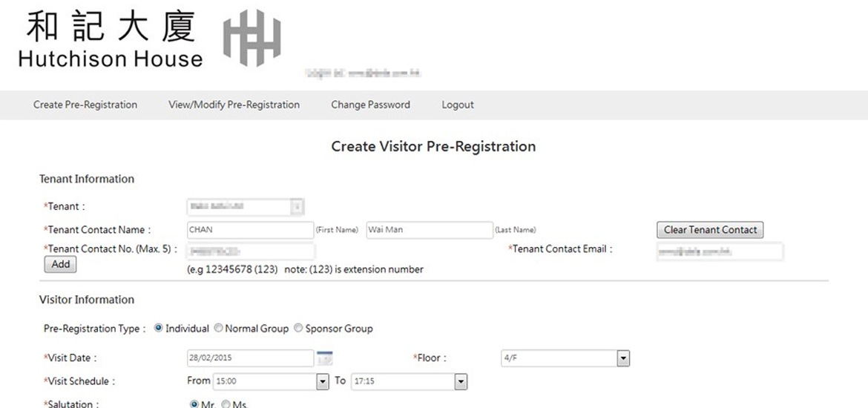Click the last name field containing Wai Man
868x408 pixels.
click(x=429, y=230)
